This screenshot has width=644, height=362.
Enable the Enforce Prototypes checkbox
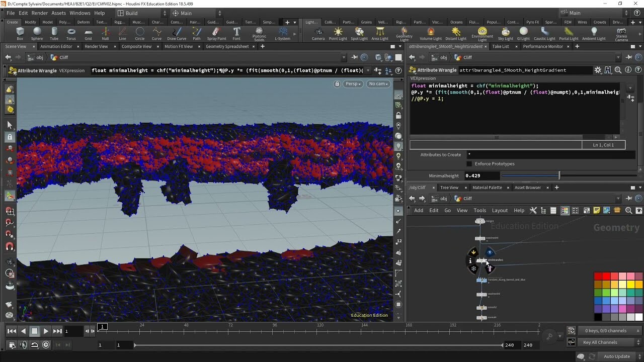(x=469, y=163)
